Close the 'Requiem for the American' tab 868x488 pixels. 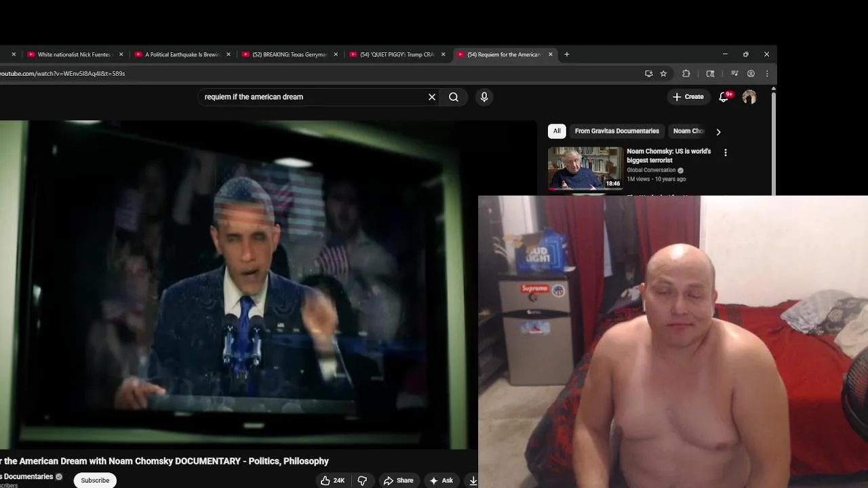point(551,54)
